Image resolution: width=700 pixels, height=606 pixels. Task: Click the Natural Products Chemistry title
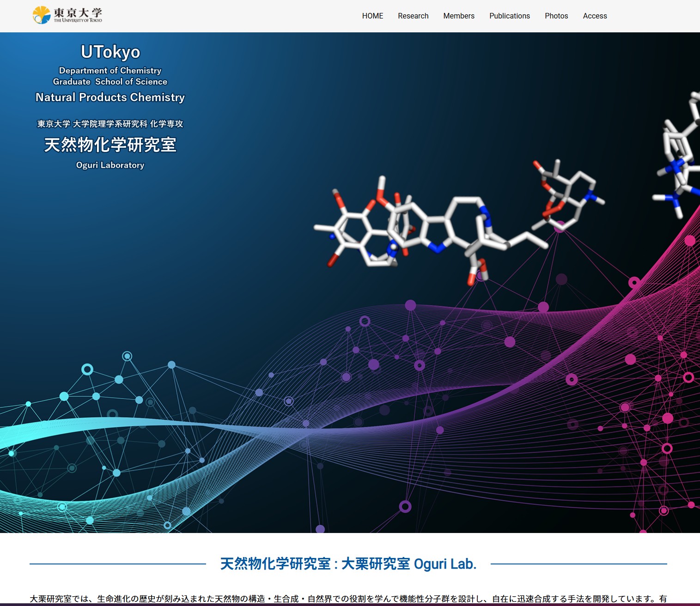(110, 97)
